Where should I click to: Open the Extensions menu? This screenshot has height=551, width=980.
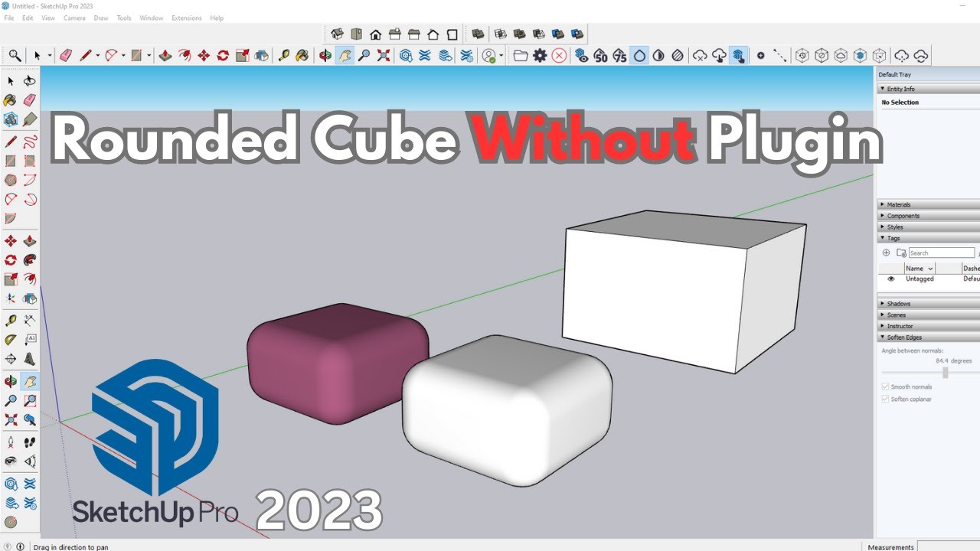186,18
